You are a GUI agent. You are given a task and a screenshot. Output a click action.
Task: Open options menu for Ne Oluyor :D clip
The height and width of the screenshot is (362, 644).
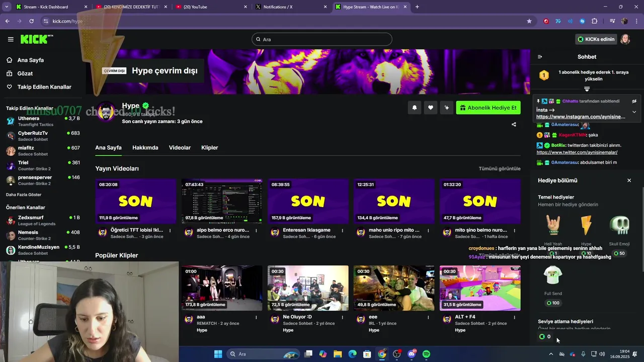pyautogui.click(x=342, y=318)
